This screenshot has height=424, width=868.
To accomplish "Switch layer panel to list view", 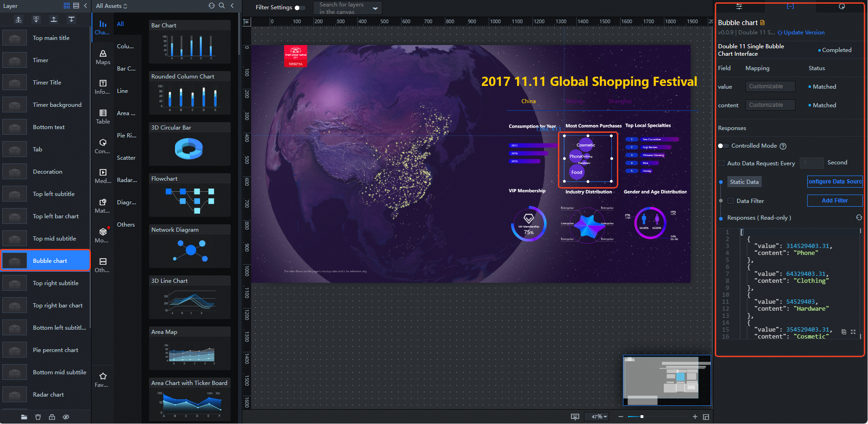I will [76, 6].
